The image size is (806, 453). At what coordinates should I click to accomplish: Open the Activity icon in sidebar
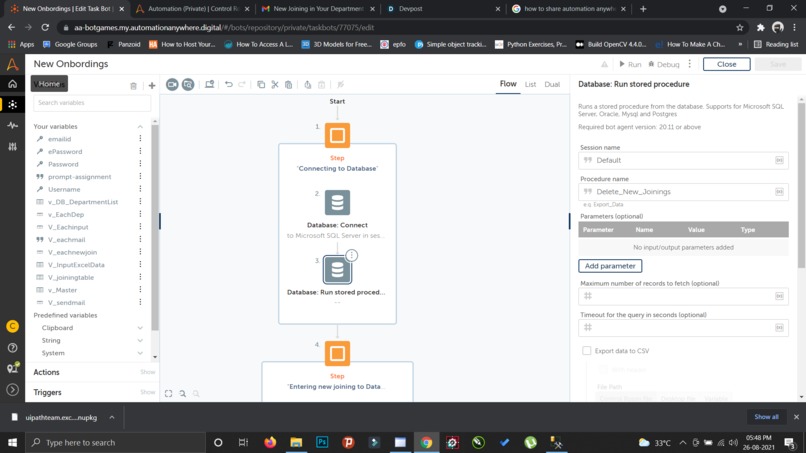point(12,125)
